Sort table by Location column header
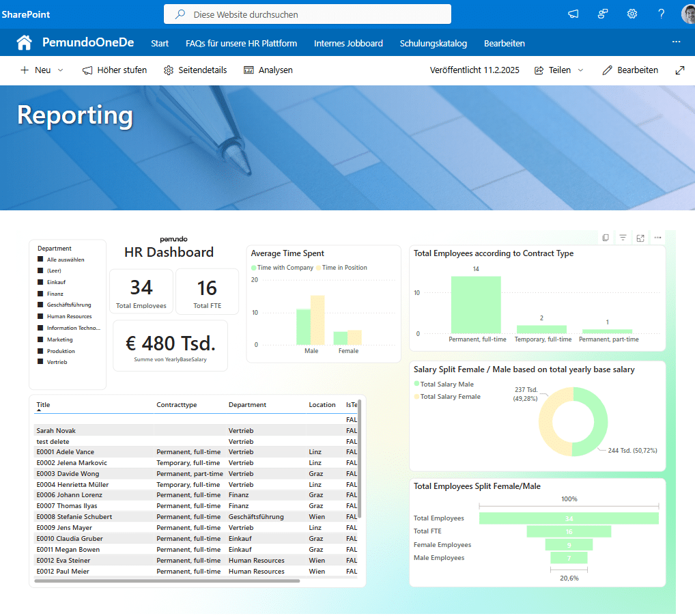695x616 pixels. [322, 404]
